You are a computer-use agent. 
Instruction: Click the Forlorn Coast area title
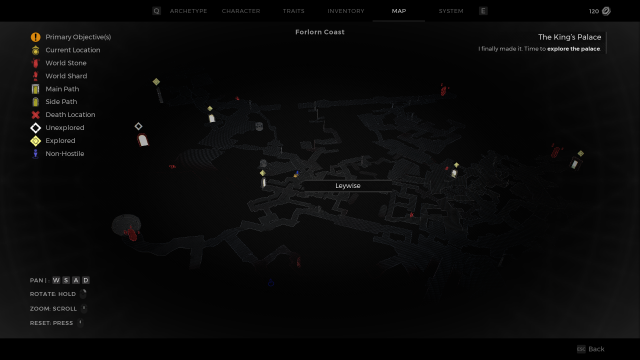point(320,32)
